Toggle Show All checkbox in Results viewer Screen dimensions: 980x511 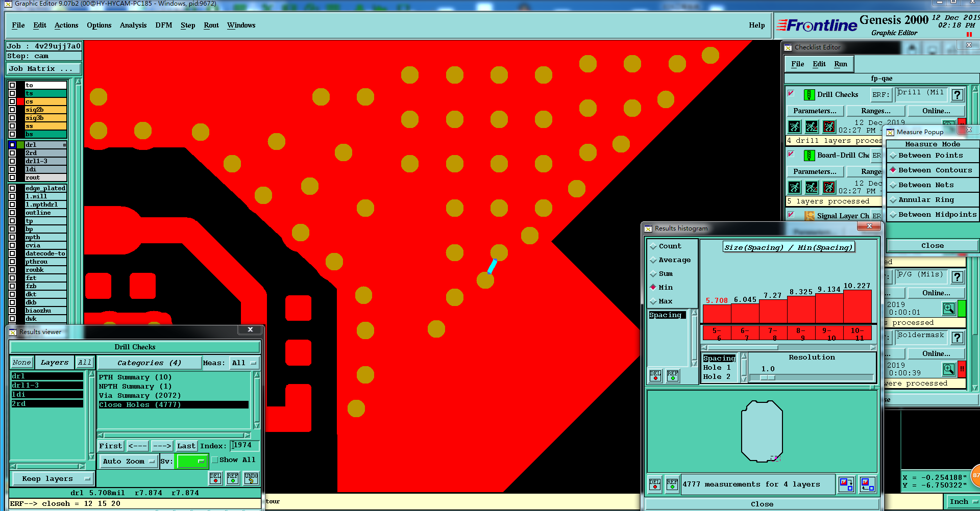coord(215,460)
